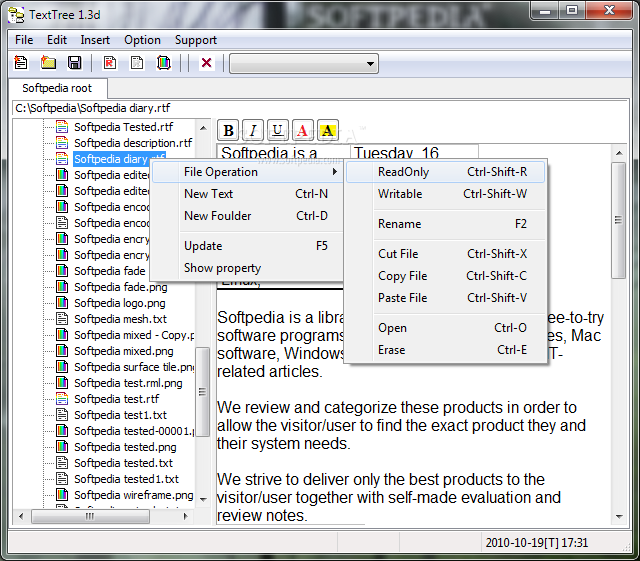
Task: Click the blank page toolbar icon
Action: pyautogui.click(x=137, y=63)
